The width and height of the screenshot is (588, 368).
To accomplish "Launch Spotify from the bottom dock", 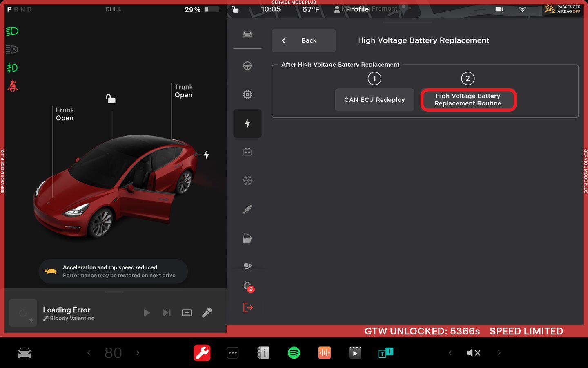I will click(x=294, y=352).
